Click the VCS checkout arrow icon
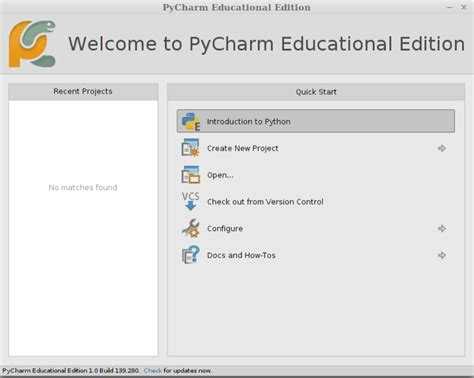Screen dimensions: 474x378 pos(191,201)
